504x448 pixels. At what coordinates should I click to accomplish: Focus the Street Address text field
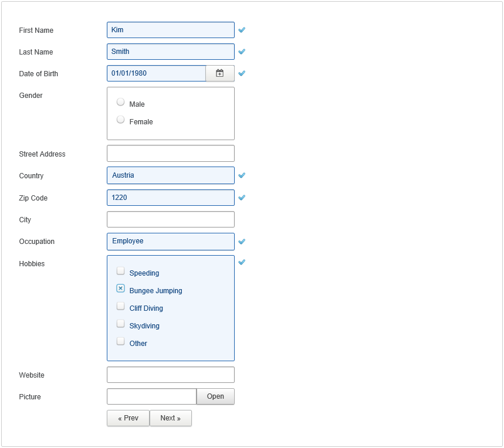coord(170,154)
